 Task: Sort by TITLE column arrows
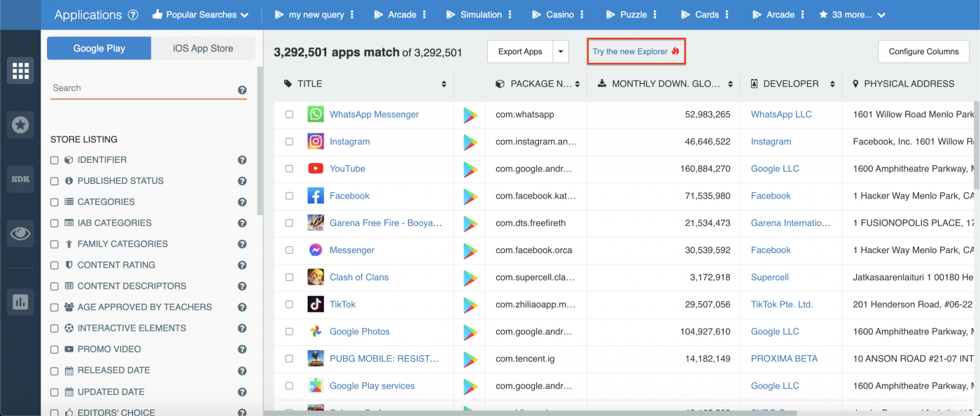[x=444, y=84]
